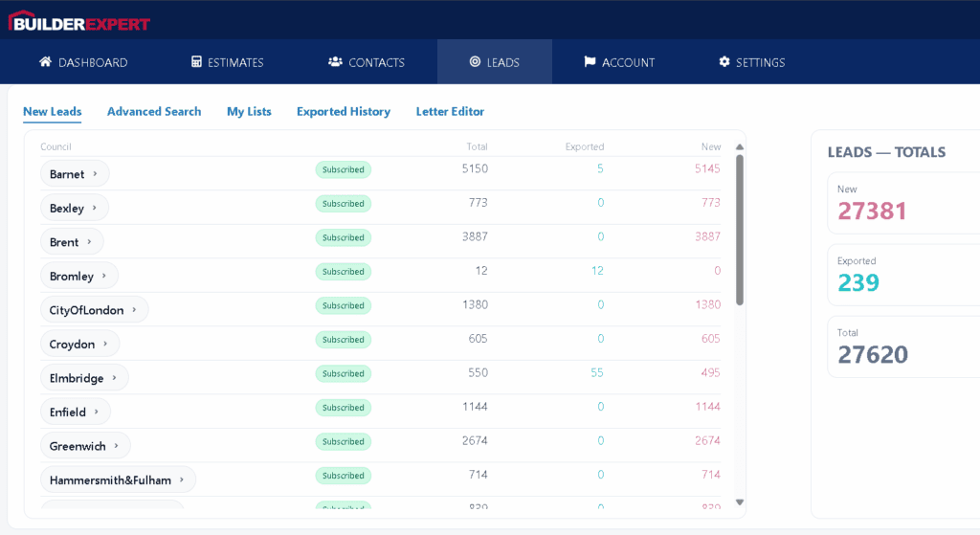Select the Leads menu item
Viewport: 980px width, 535px height.
pos(495,62)
